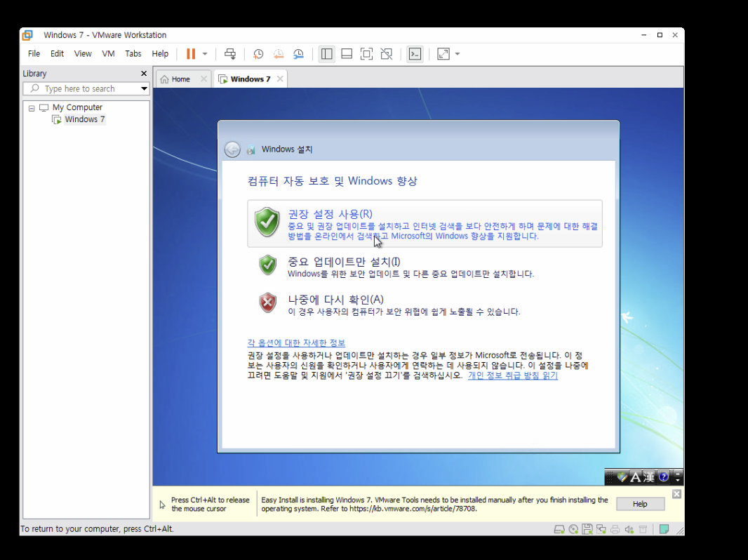Image resolution: width=748 pixels, height=560 pixels.
Task: Close the Home tab
Action: point(203,79)
